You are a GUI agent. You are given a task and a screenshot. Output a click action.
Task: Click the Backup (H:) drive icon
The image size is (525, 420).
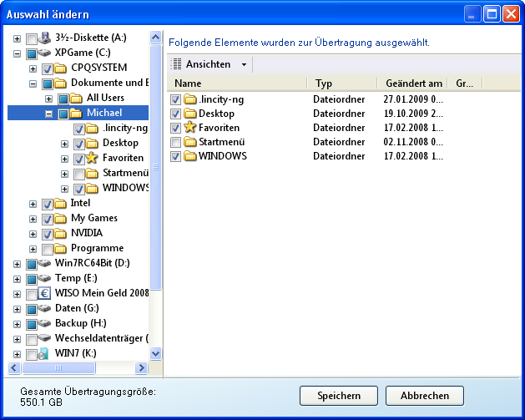tap(44, 323)
